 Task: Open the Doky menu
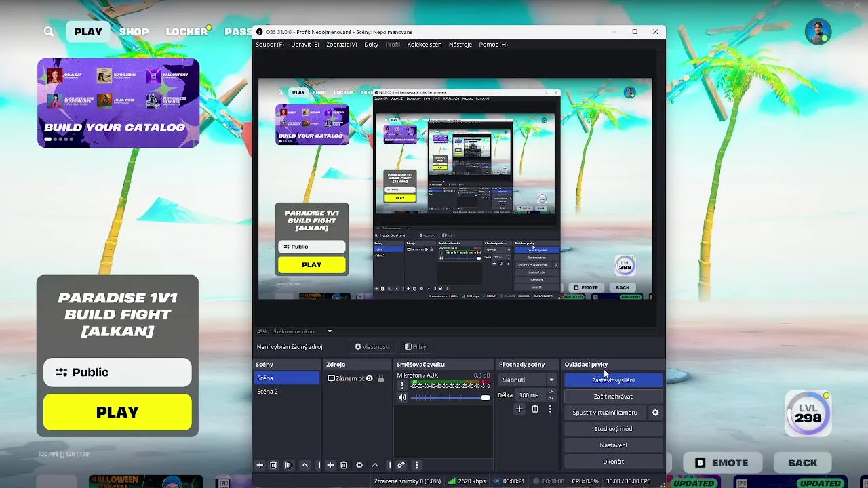click(372, 44)
